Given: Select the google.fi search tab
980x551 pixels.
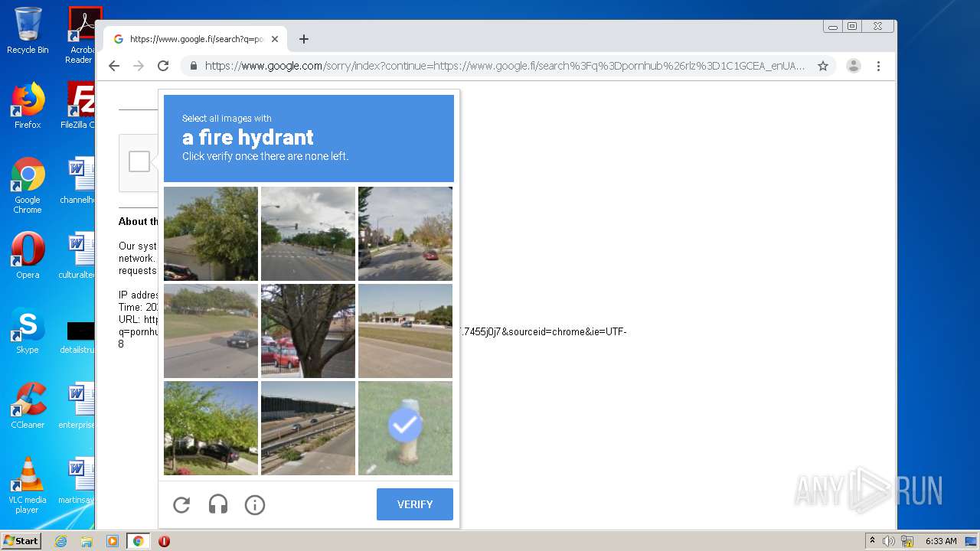Looking at the screenshot, I should pos(195,39).
